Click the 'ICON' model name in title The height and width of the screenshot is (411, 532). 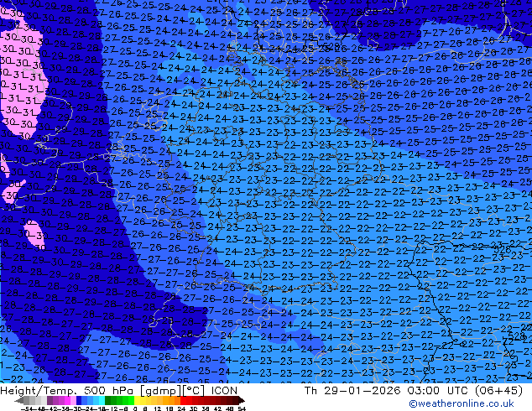point(224,391)
